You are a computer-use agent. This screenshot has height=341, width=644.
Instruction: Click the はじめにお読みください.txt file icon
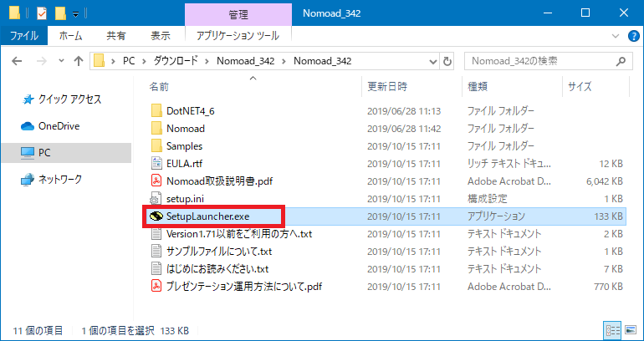[x=156, y=269]
